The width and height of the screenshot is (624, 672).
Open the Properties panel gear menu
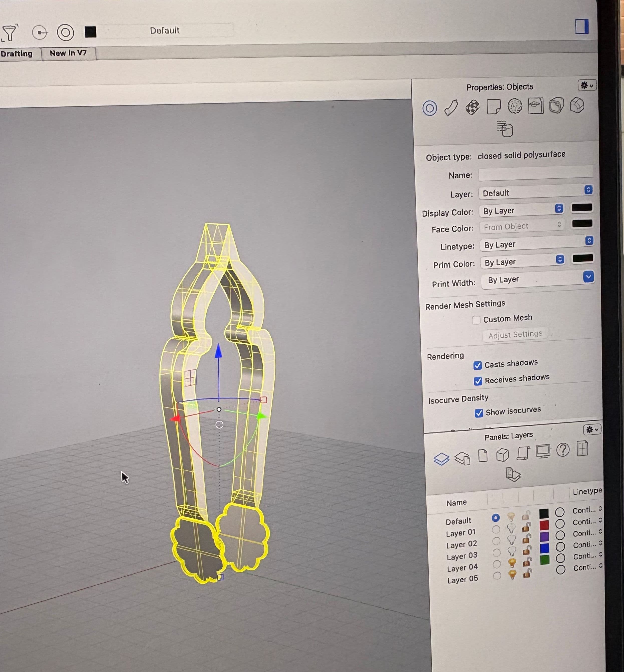coord(587,85)
